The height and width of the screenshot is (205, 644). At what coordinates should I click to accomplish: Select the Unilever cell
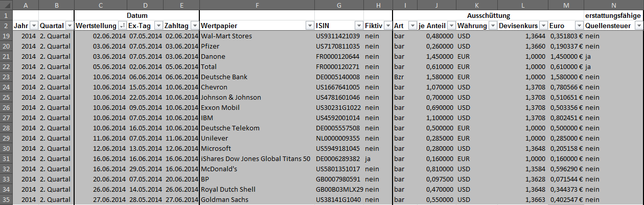[257, 138]
